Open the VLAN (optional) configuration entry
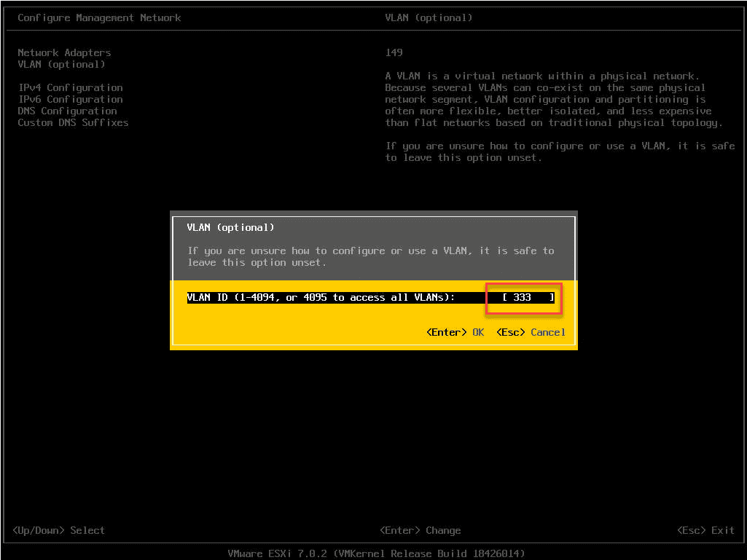This screenshot has width=747, height=560. 58,64
